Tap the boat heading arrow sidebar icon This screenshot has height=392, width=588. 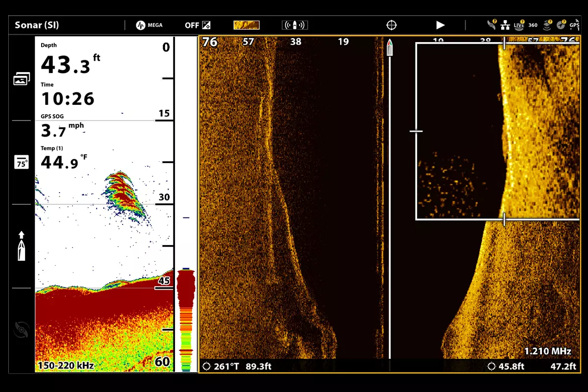[22, 246]
